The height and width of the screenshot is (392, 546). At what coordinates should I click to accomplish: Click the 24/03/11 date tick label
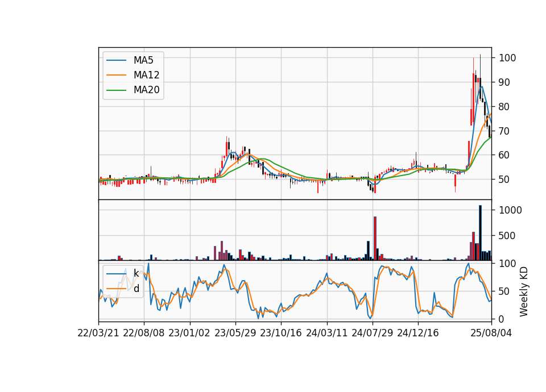[326, 333]
